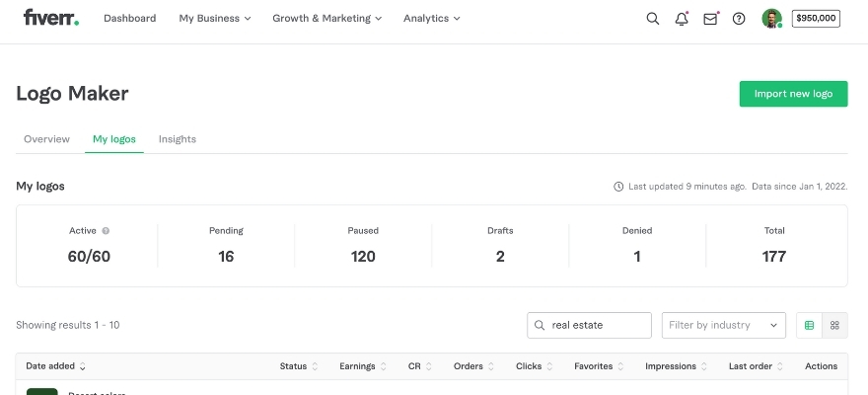
Task: Open the search magnifier in header
Action: point(653,19)
